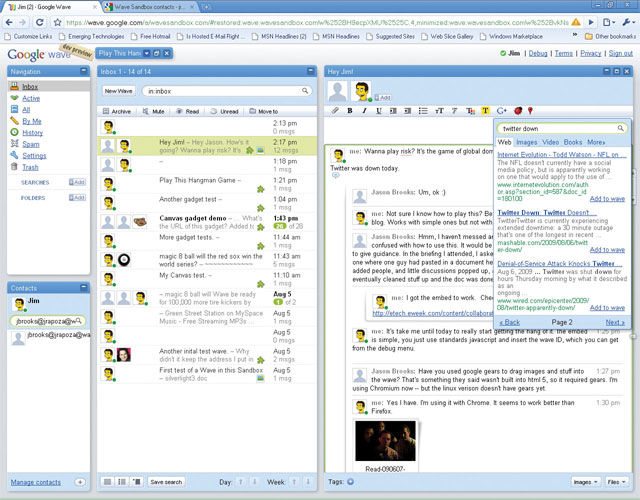
Task: Minimize the Inbox panel
Action: coord(311,71)
